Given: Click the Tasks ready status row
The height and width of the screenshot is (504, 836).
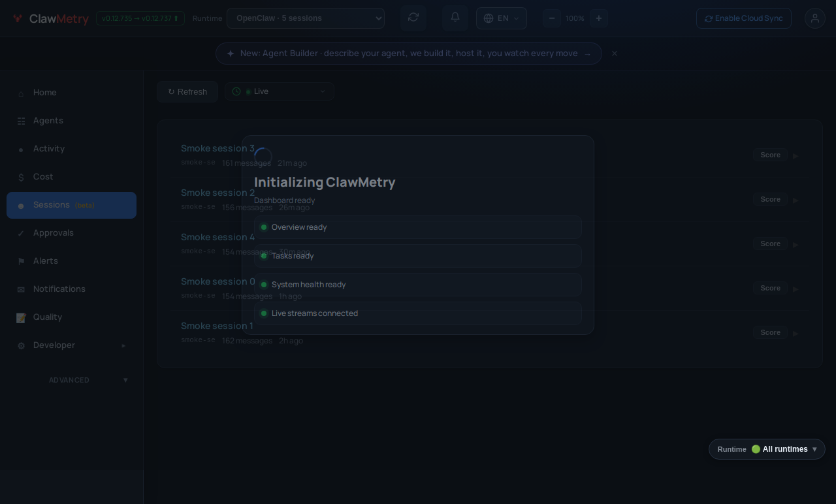Looking at the screenshot, I should (x=418, y=256).
